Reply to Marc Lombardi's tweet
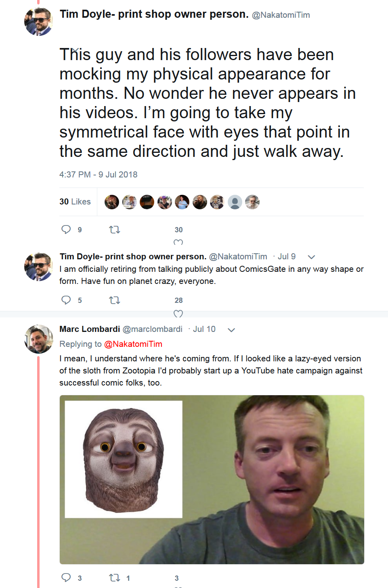Image resolution: width=388 pixels, height=588 pixels. tap(66, 578)
